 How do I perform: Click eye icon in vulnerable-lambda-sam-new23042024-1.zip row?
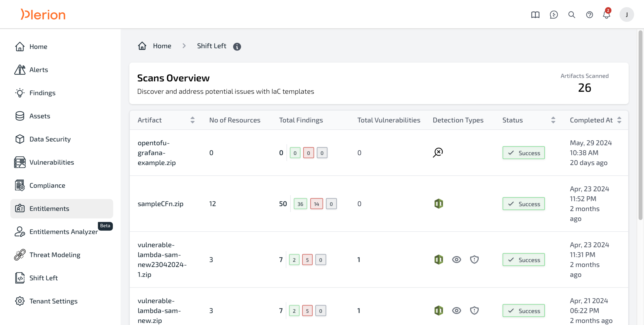456,260
